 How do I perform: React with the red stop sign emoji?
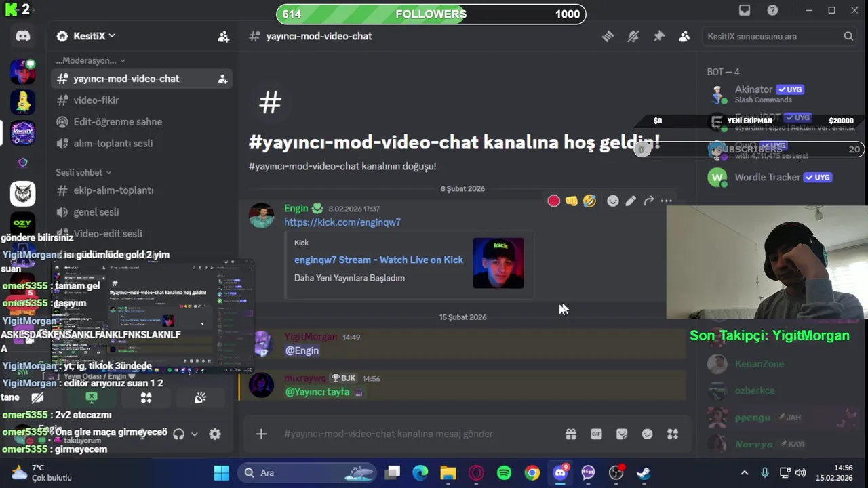point(553,201)
